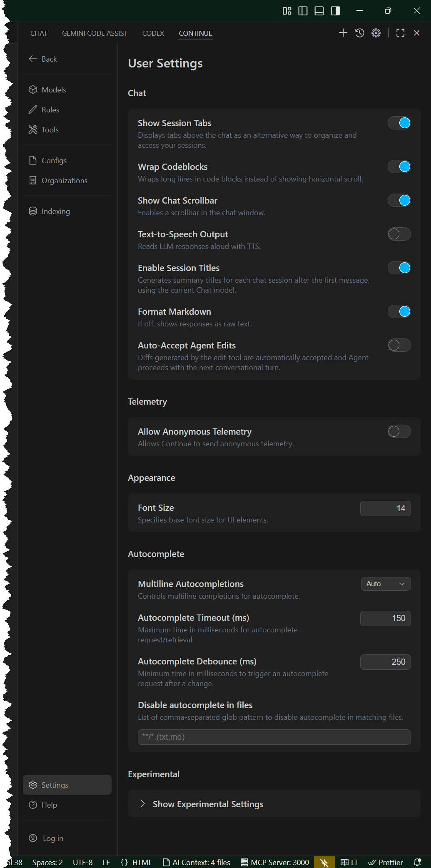Start a new session with plus icon
Image resolution: width=431 pixels, height=868 pixels.
pos(343,33)
